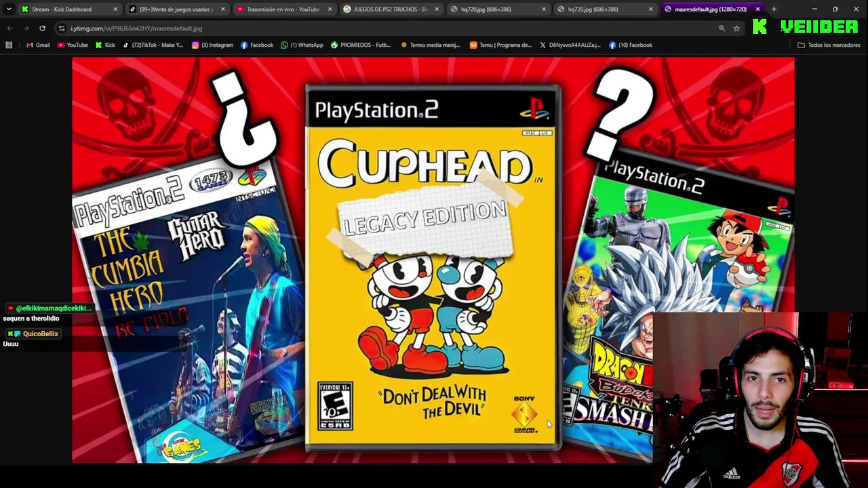The height and width of the screenshot is (488, 868).
Task: Reload the current page
Action: 42,28
